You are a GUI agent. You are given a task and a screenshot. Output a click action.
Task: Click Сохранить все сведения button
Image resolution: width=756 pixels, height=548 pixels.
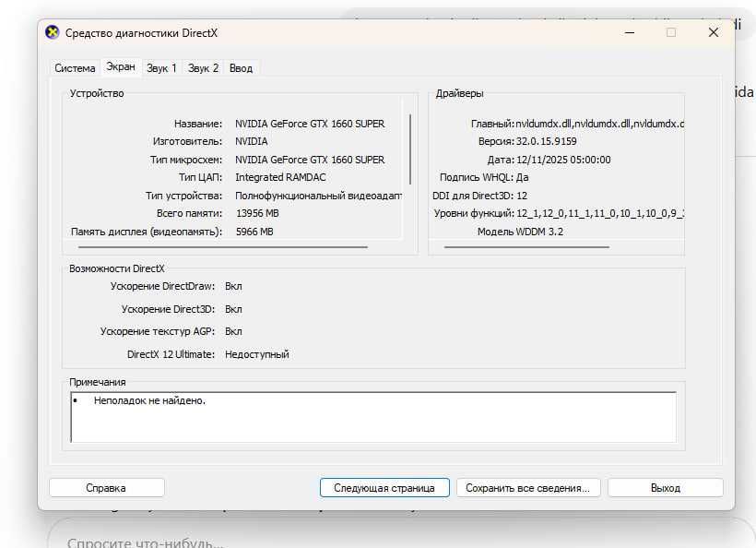pos(528,488)
